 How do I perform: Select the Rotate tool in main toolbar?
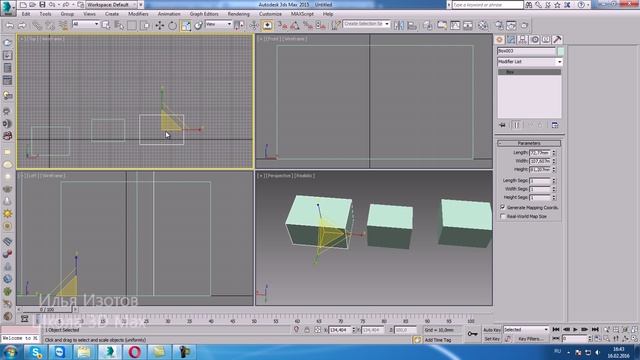click(173, 25)
